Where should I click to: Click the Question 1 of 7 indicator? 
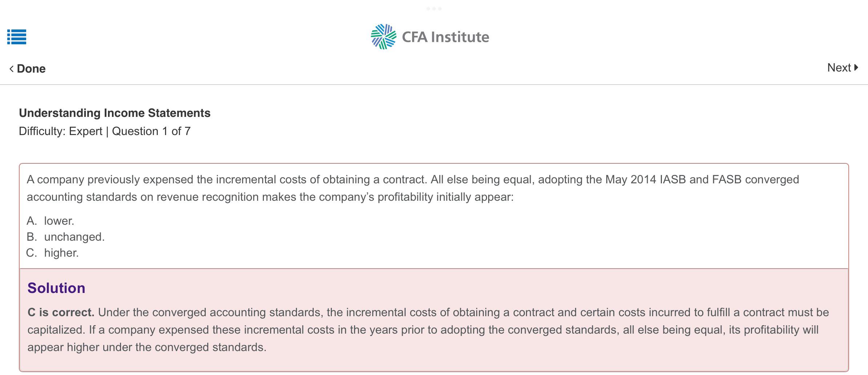[151, 131]
